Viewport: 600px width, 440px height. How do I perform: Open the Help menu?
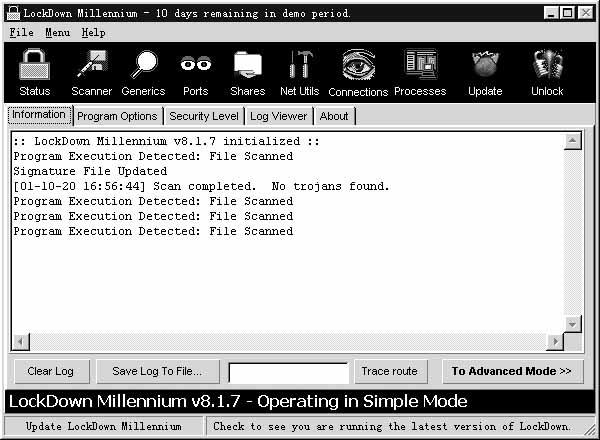point(93,33)
